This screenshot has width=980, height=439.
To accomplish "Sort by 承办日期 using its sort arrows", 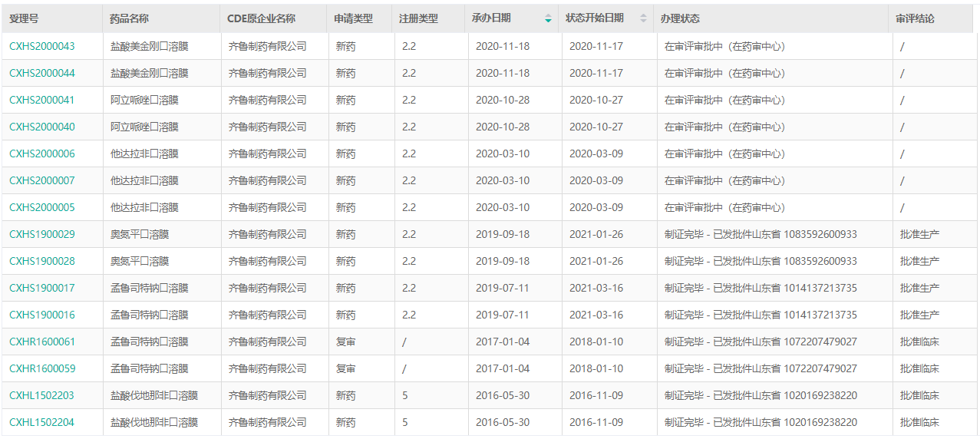I will pos(548,18).
